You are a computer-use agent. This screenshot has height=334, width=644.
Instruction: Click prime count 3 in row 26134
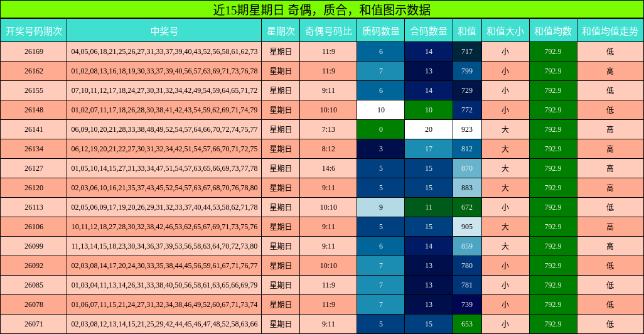[381, 149]
